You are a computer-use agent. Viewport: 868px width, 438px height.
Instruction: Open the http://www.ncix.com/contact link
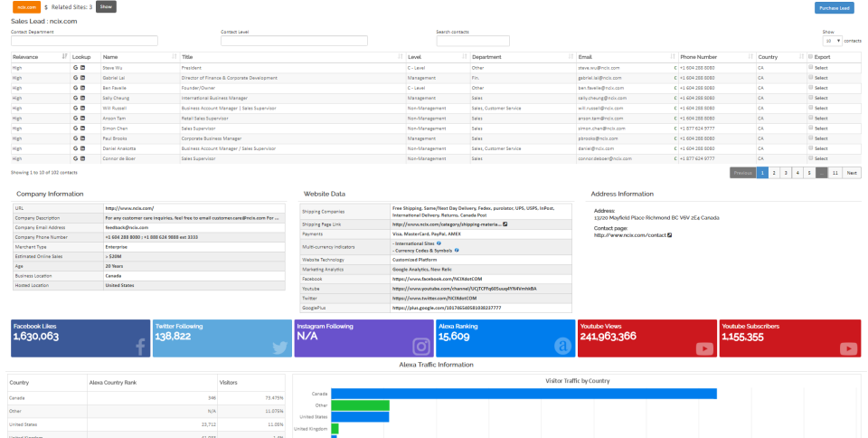click(630, 235)
